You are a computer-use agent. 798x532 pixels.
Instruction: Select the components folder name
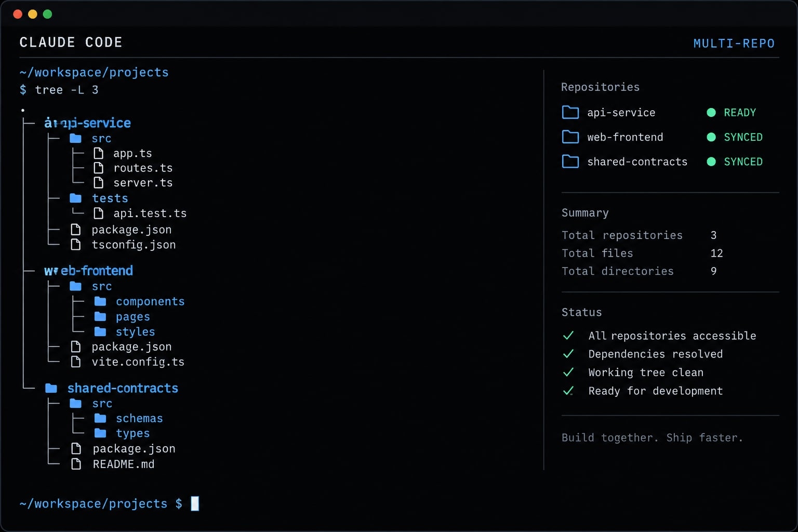pos(150,302)
